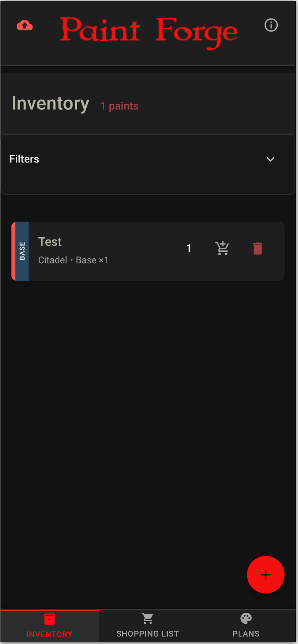Expand the Filters panel
This screenshot has width=298, height=644.
tap(148, 159)
